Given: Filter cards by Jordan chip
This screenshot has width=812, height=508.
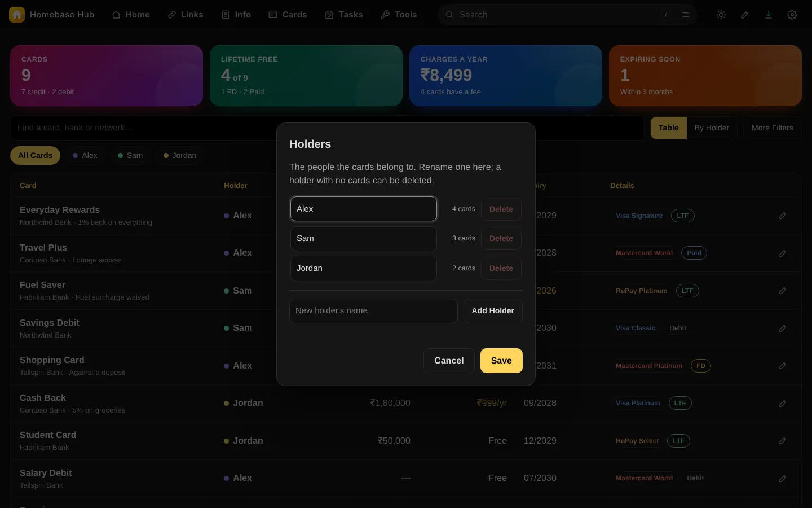Looking at the screenshot, I should 180,155.
